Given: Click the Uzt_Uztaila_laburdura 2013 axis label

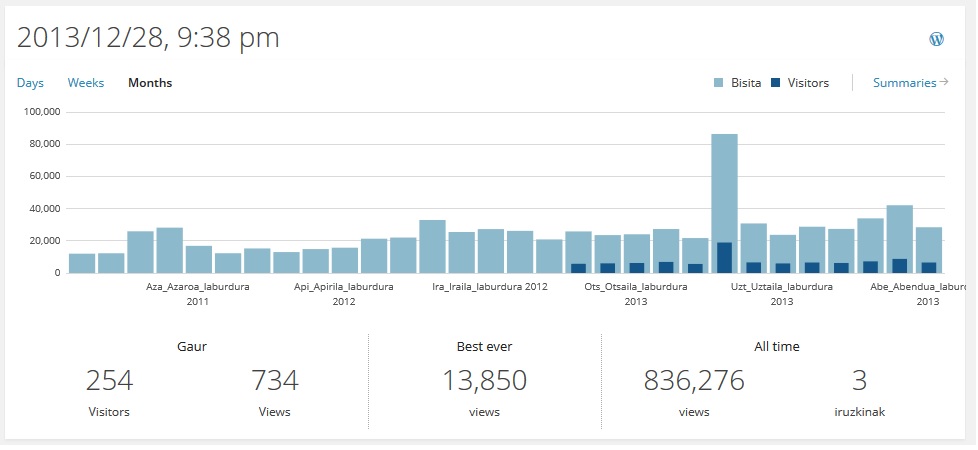Looking at the screenshot, I should 782,293.
